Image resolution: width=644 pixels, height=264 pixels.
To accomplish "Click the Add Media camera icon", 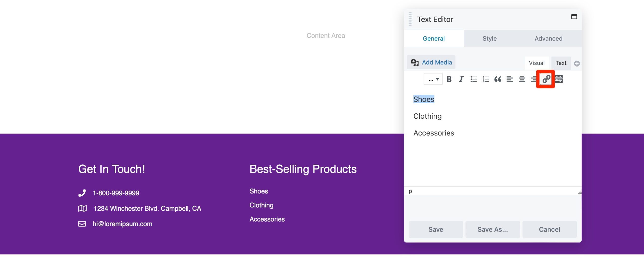I will click(x=415, y=62).
